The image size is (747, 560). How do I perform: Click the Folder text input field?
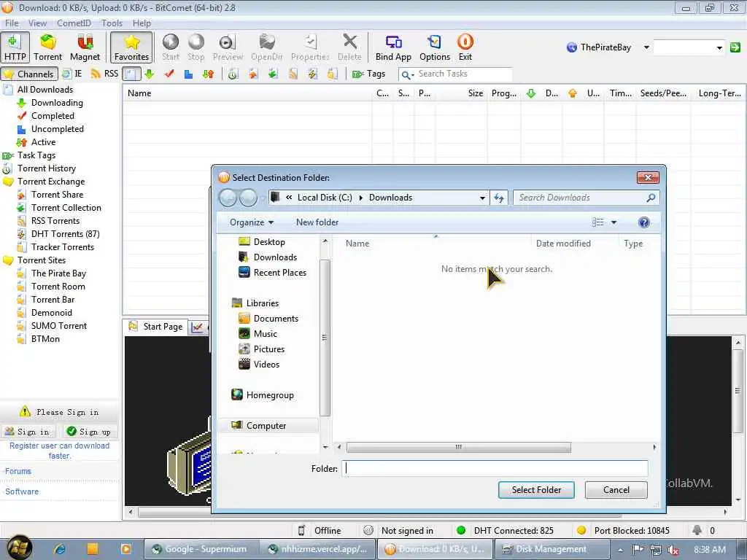point(495,469)
